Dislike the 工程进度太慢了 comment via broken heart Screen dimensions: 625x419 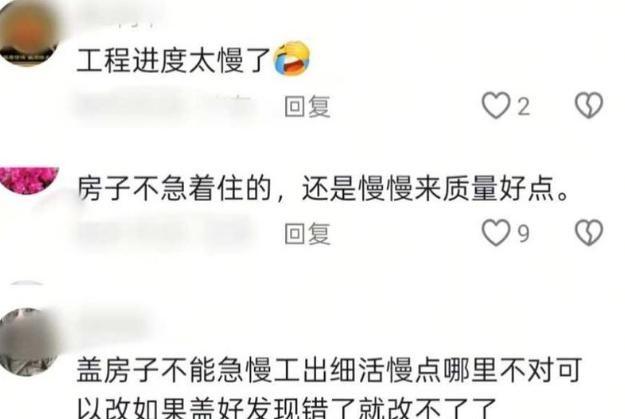coord(589,105)
